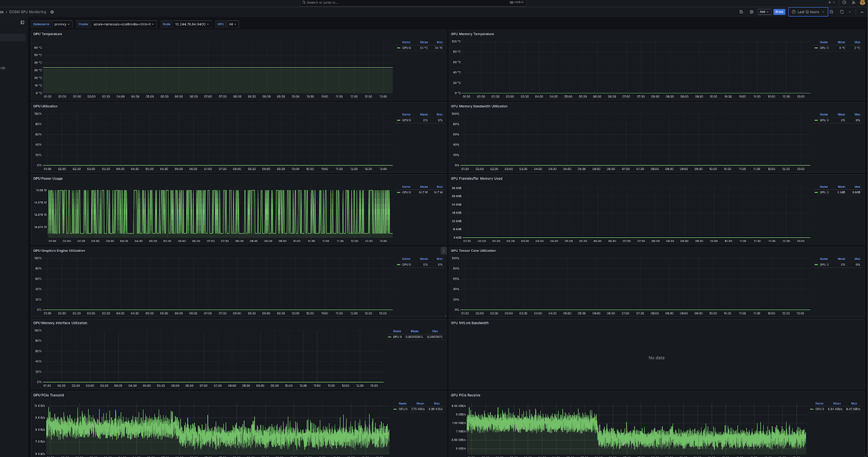
Task: Click the DCGM GPU Monitoring breadcrumb
Action: (x=28, y=12)
